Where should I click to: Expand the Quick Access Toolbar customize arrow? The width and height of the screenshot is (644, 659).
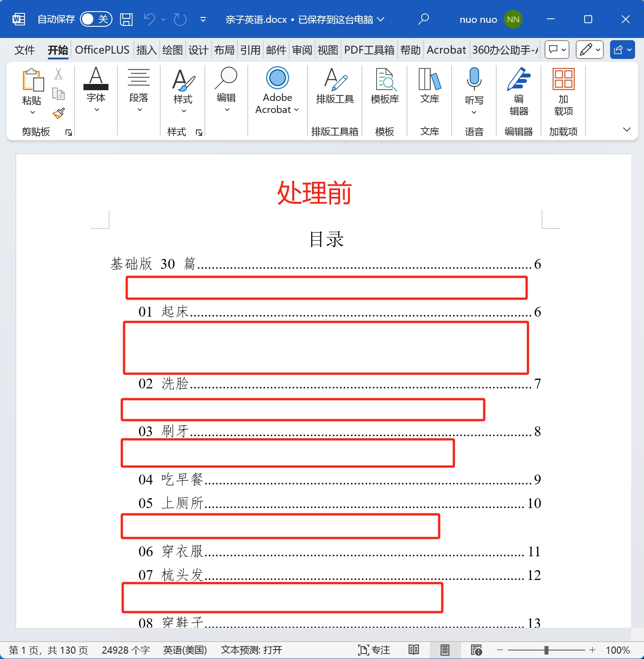point(203,19)
